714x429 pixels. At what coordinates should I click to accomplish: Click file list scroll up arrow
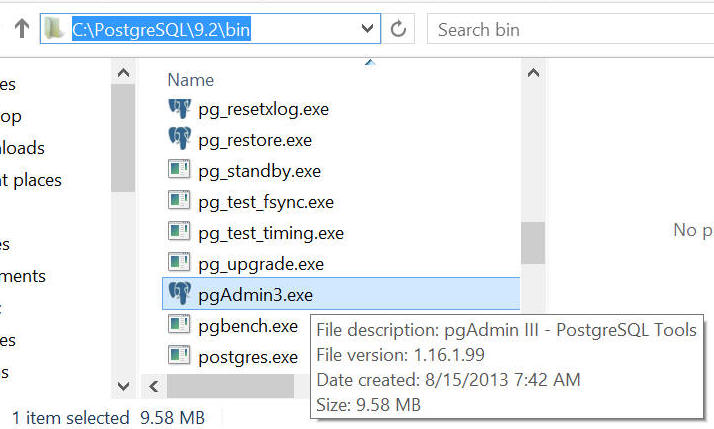click(x=533, y=73)
